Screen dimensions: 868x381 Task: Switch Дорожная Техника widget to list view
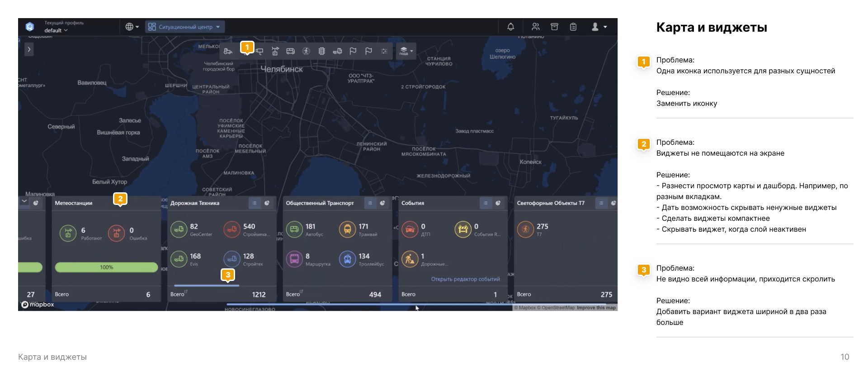point(255,203)
